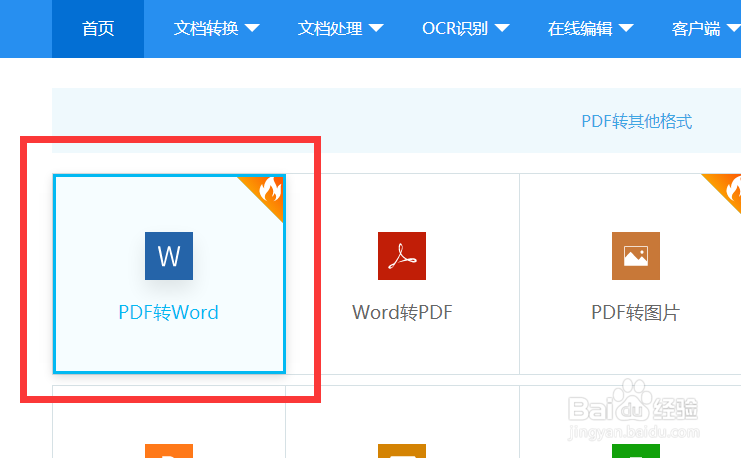Click the blue Word icon

pos(169,256)
